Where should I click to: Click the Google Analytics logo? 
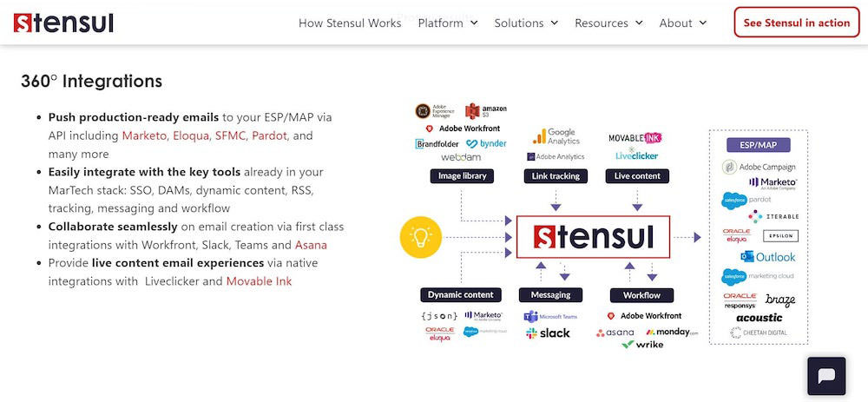click(556, 136)
